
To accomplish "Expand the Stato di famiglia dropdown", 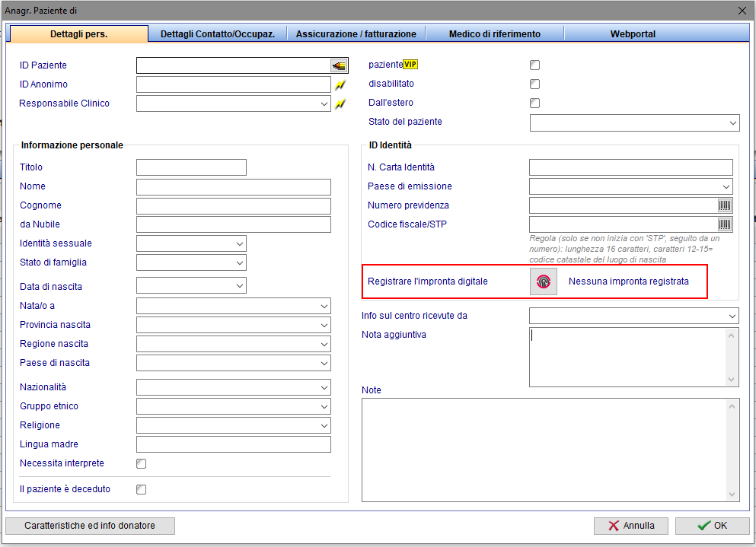I will (x=240, y=262).
